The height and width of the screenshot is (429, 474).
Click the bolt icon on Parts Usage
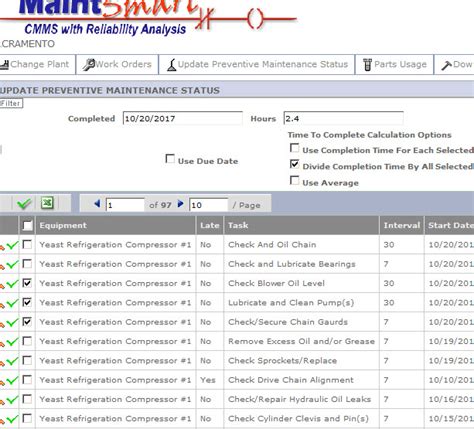click(x=367, y=65)
